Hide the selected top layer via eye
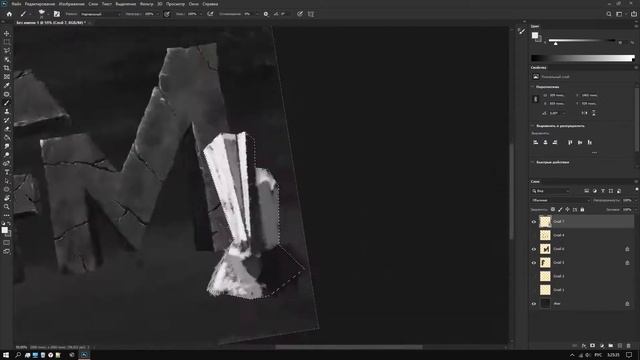 point(533,222)
